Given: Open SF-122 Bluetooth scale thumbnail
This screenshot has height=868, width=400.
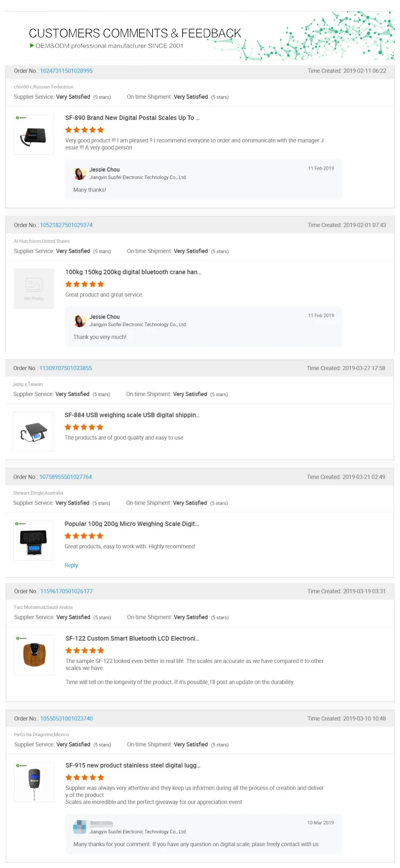Looking at the screenshot, I should point(34,655).
